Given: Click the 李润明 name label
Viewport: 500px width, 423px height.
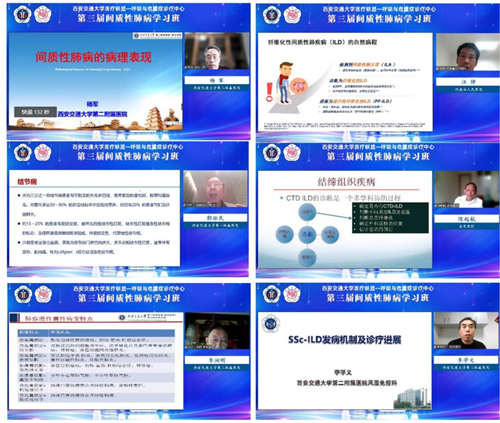Looking at the screenshot, I should (217, 360).
